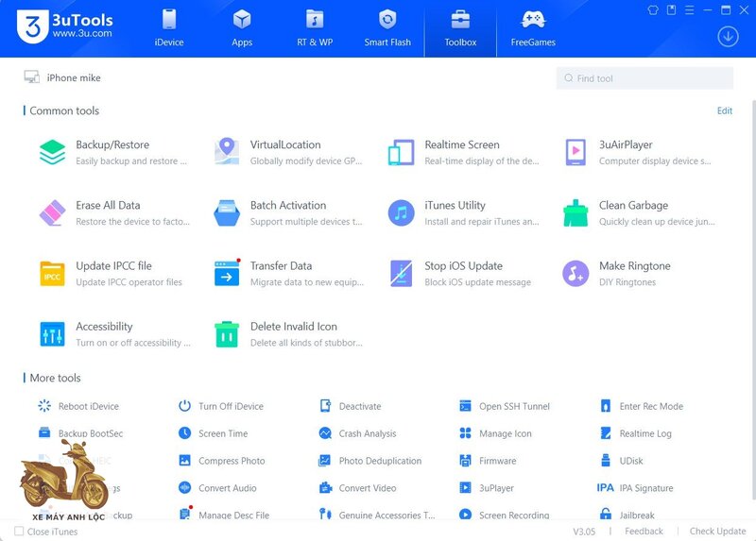The width and height of the screenshot is (756, 541).
Task: Open Screen Time tool
Action: [213, 433]
